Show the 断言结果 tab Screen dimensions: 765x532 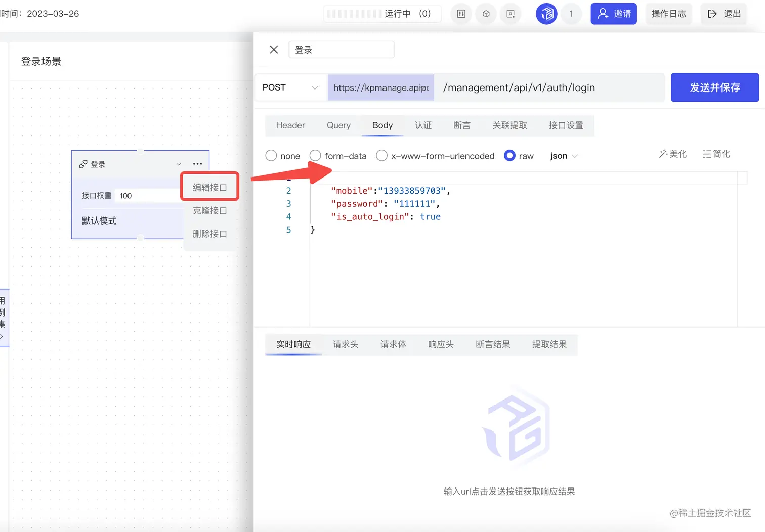(493, 344)
